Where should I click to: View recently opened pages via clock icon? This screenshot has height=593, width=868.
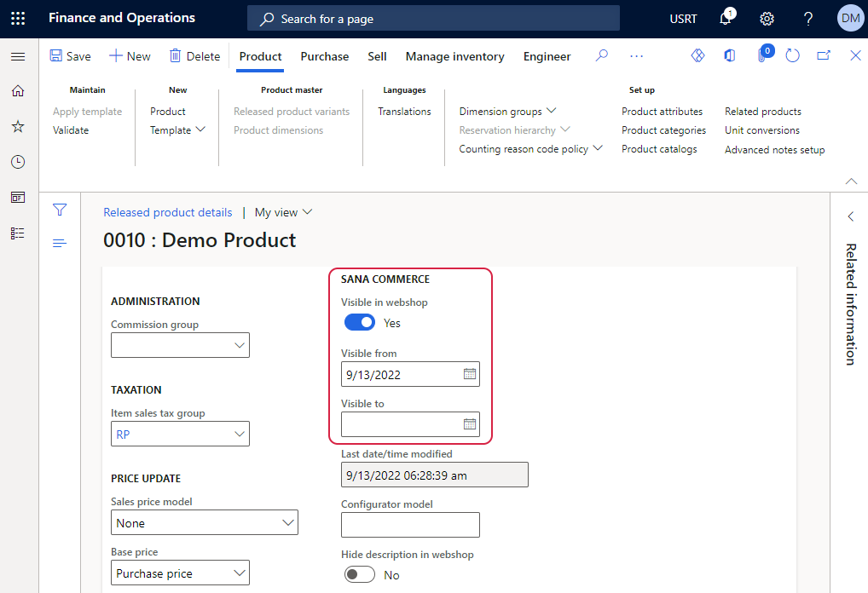coord(18,162)
